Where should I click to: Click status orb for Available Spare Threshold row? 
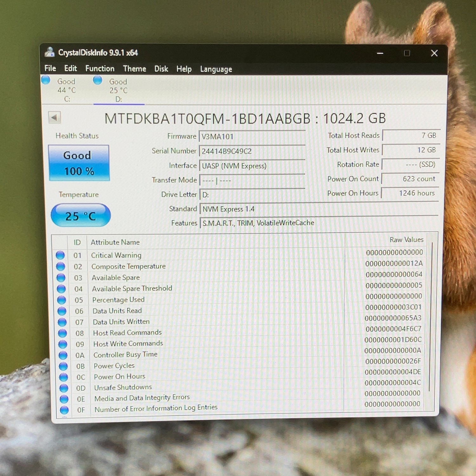[61, 289]
